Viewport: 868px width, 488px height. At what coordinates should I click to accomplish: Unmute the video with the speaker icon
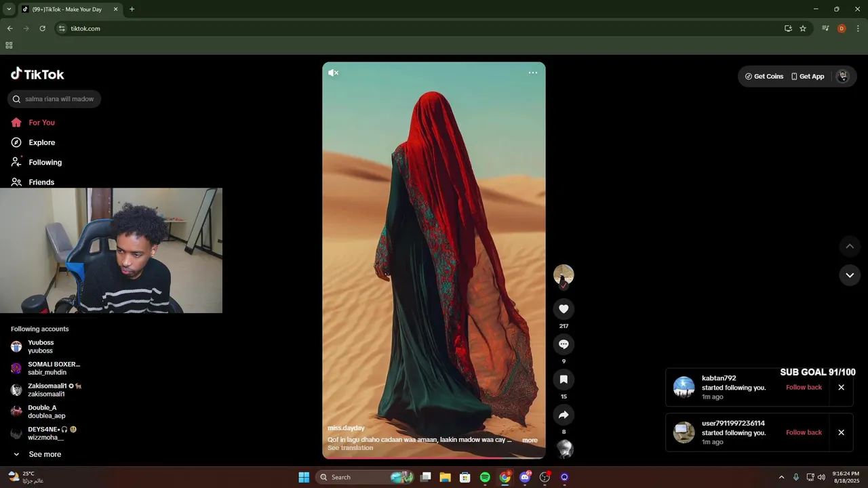(333, 73)
